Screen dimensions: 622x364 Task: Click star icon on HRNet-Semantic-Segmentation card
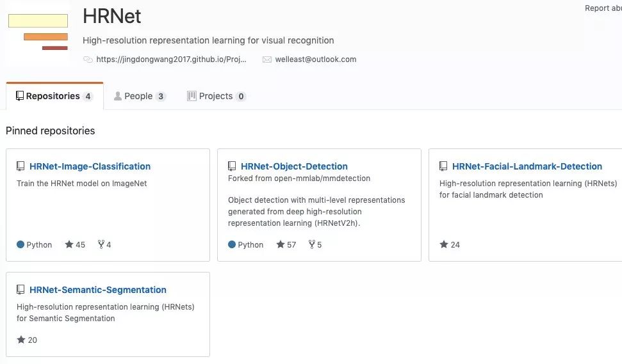point(21,340)
